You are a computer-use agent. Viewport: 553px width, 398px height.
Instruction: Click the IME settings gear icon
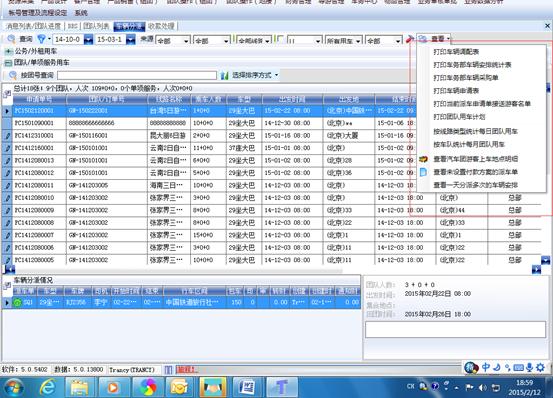[540, 367]
